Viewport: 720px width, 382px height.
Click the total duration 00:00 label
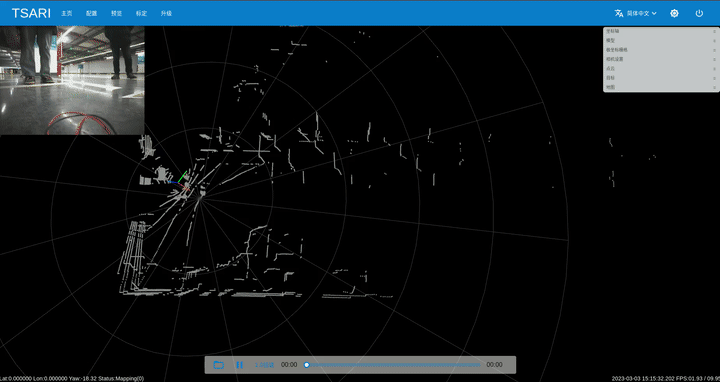click(494, 365)
